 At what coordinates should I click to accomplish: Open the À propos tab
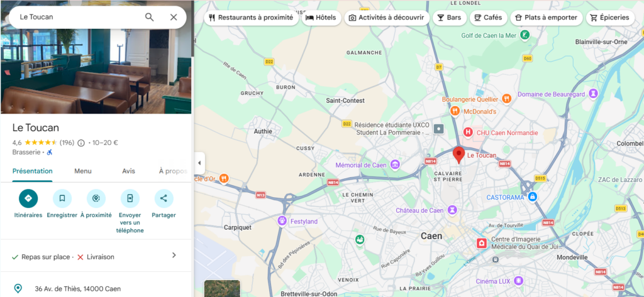tap(173, 171)
